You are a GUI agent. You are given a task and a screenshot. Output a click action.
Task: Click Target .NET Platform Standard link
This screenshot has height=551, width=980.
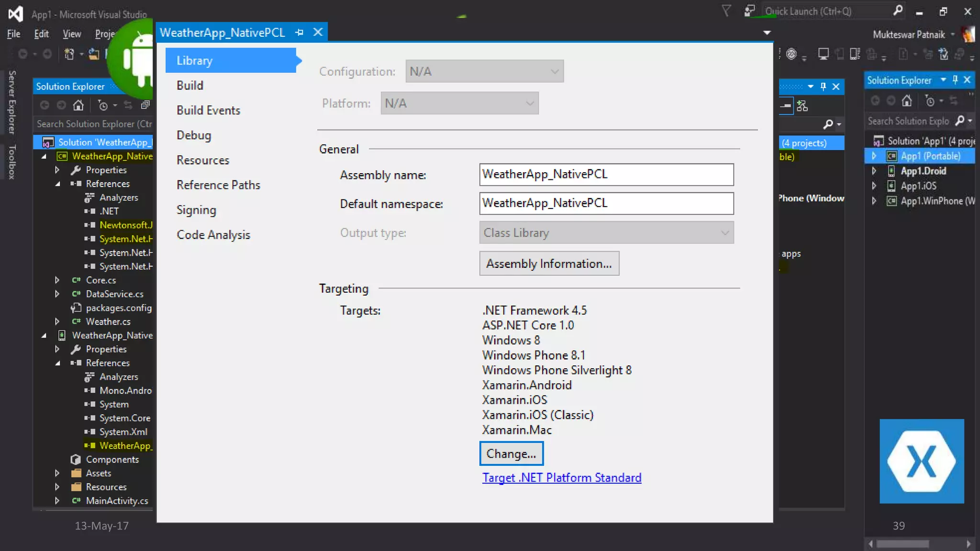coord(562,477)
